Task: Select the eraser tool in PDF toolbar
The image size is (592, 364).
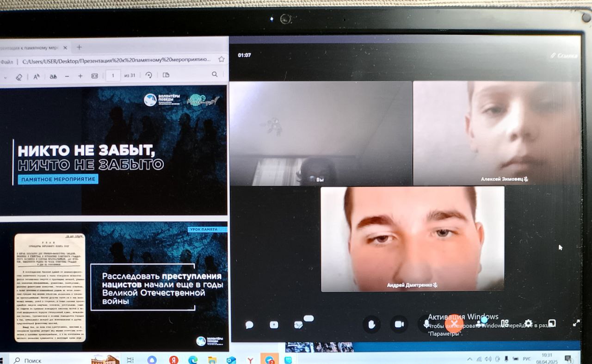Action: click(x=19, y=77)
